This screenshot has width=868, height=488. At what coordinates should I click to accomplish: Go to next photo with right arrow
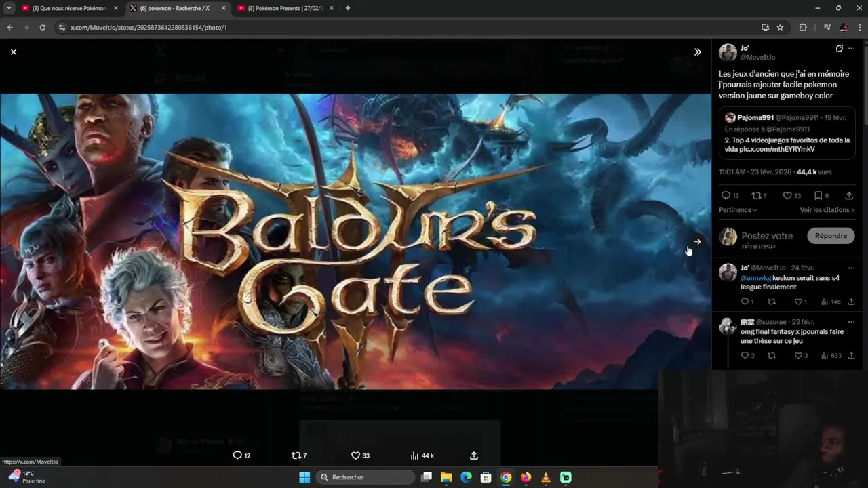pyautogui.click(x=697, y=241)
